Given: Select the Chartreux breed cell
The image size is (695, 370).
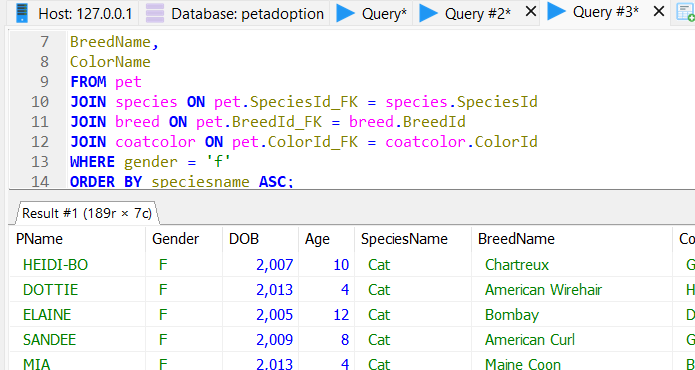Looking at the screenshot, I should coord(572,265).
